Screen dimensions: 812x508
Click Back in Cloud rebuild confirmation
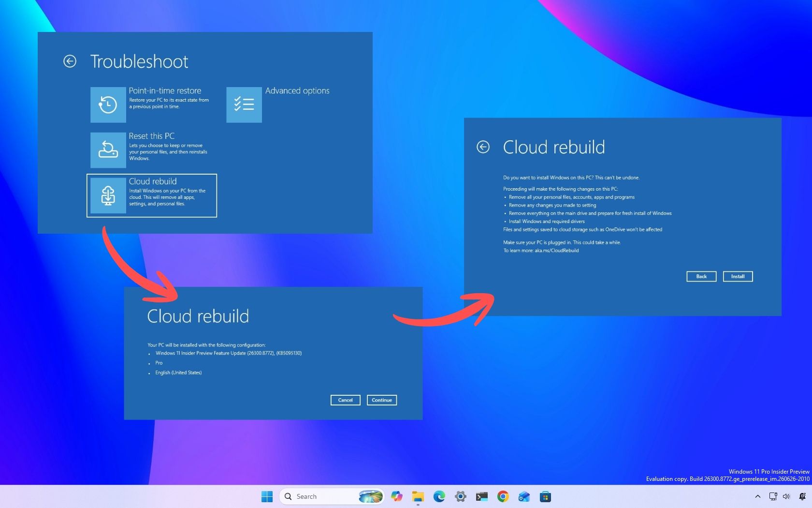point(701,276)
